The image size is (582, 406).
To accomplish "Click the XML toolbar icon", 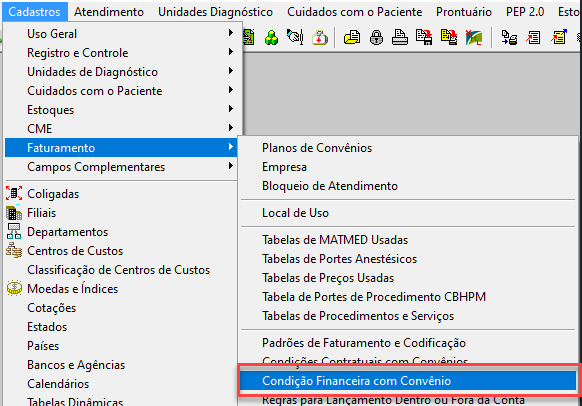I will [474, 37].
